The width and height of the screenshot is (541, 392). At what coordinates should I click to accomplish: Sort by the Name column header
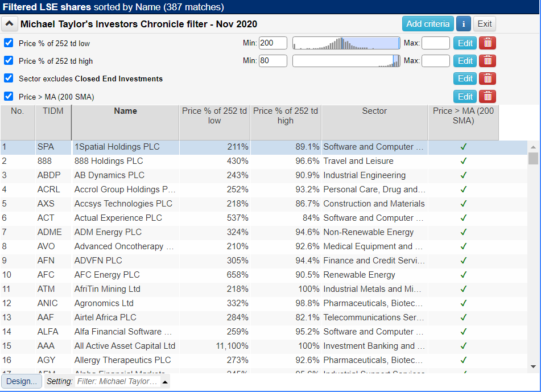pos(126,122)
